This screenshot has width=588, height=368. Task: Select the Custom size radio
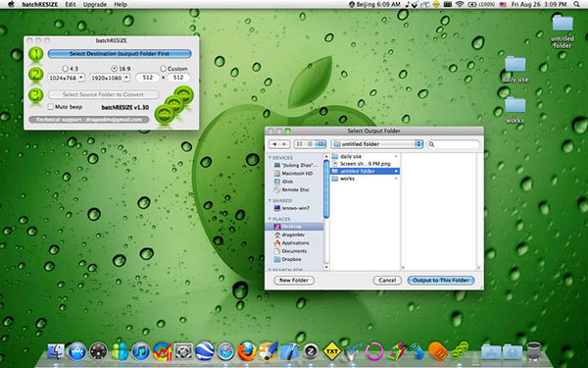[x=163, y=69]
